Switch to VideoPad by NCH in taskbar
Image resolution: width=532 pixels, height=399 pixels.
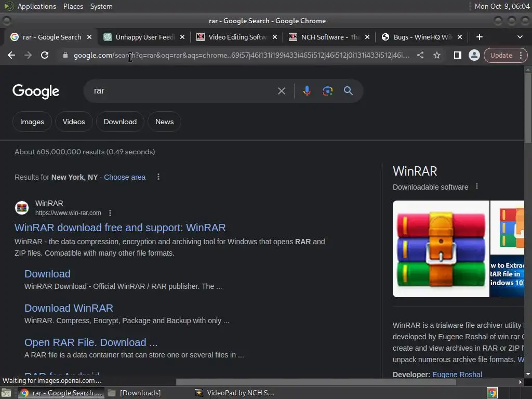click(x=235, y=393)
